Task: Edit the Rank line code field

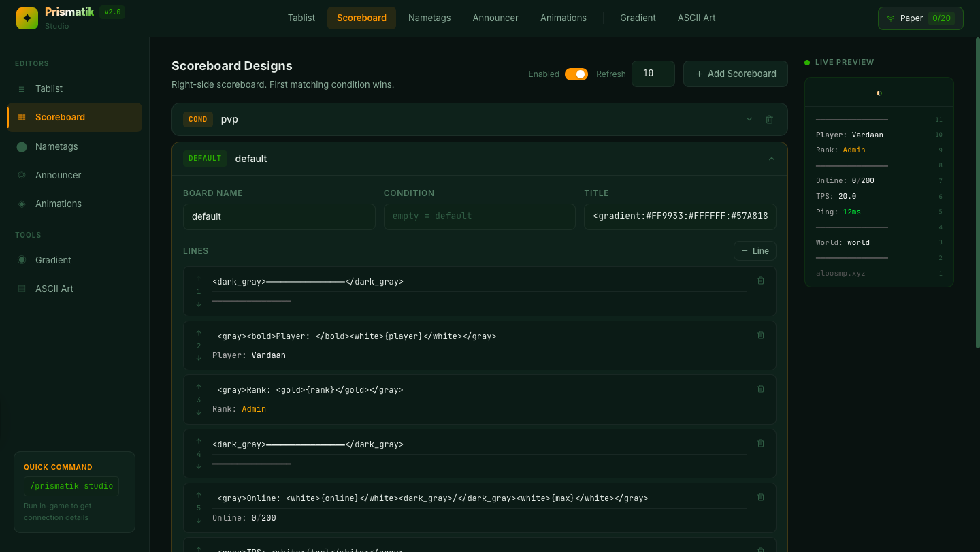Action: pos(479,390)
